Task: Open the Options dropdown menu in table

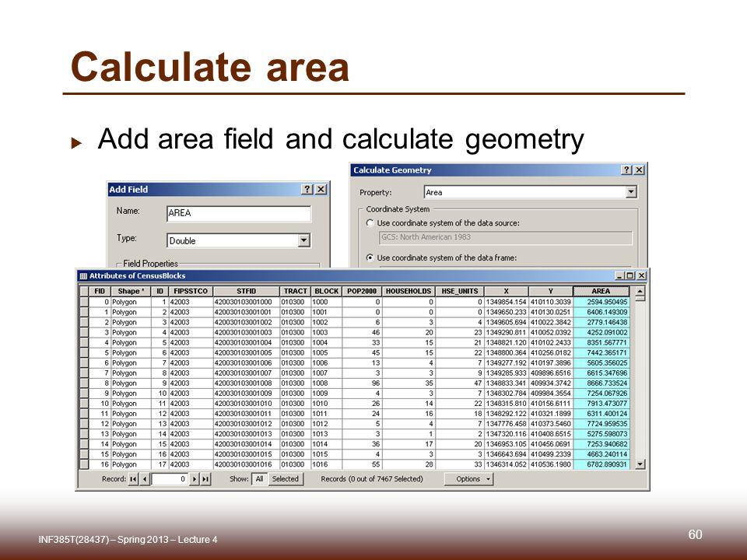Action: coord(468,479)
